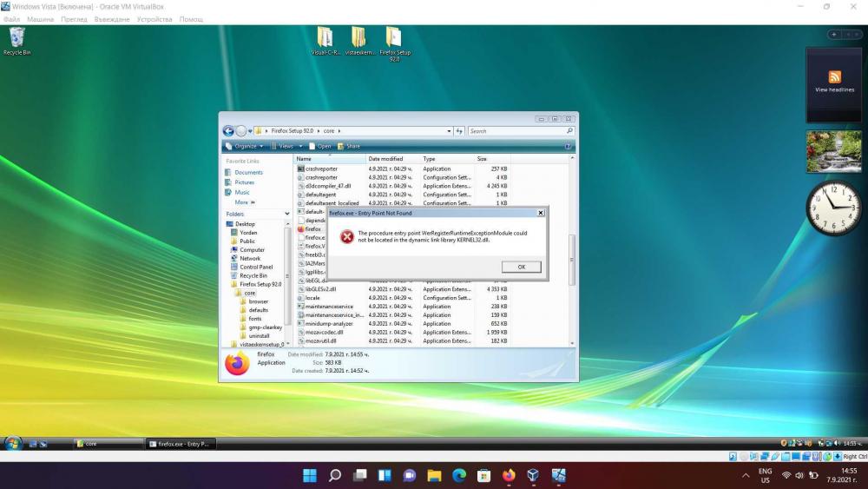The width and height of the screenshot is (868, 489).
Task: Open the Firefox Setup 92.0 desktop folder
Action: 394,39
